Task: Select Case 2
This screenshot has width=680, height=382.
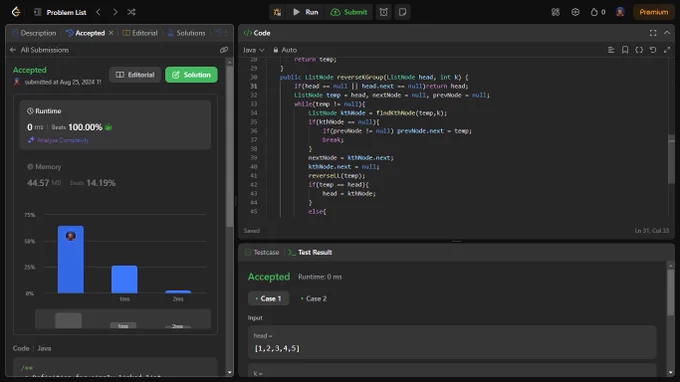Action: click(x=314, y=298)
